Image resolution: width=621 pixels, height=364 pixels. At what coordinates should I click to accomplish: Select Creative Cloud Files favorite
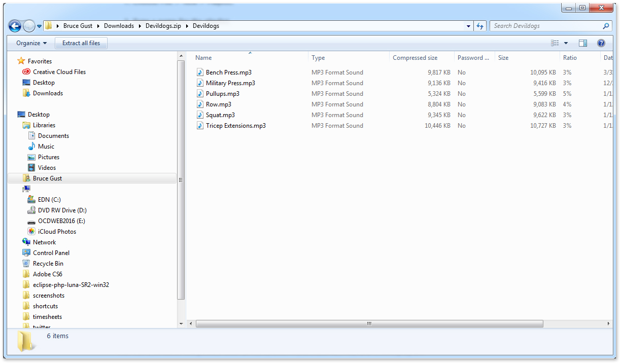pos(59,72)
